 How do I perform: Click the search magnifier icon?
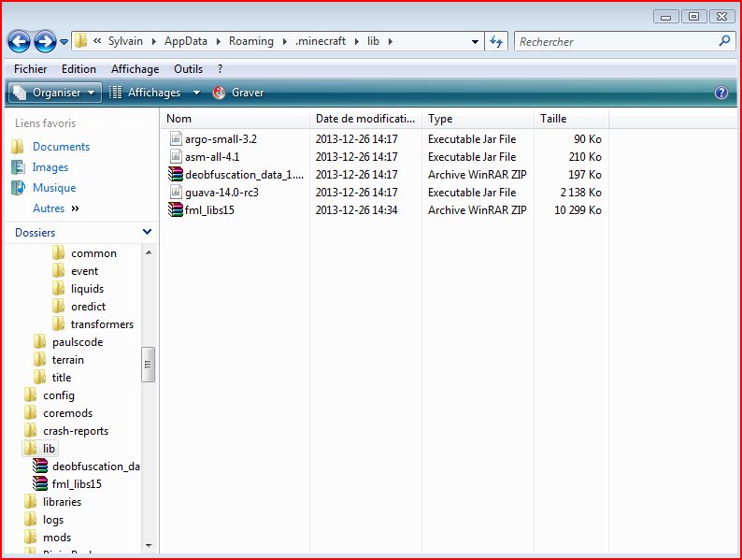click(724, 41)
